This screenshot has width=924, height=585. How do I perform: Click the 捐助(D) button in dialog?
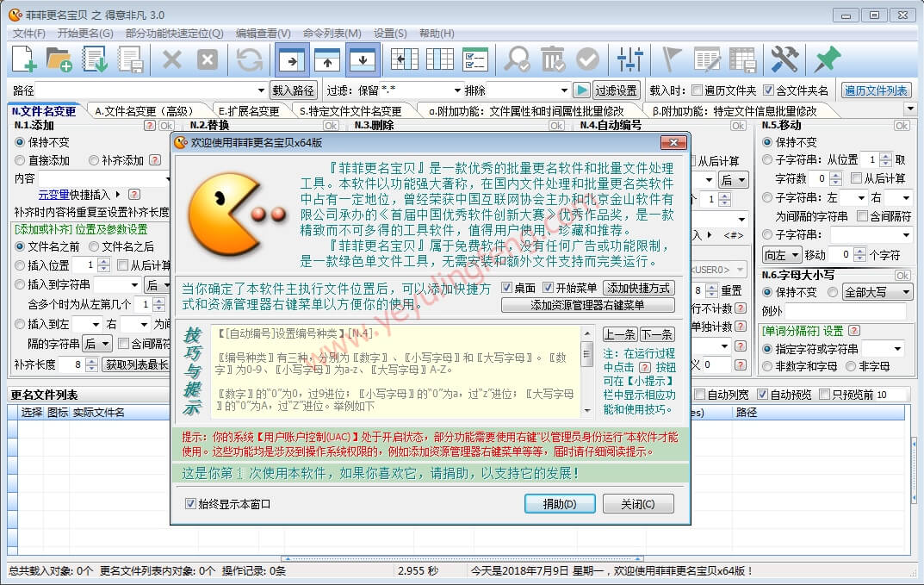click(559, 504)
